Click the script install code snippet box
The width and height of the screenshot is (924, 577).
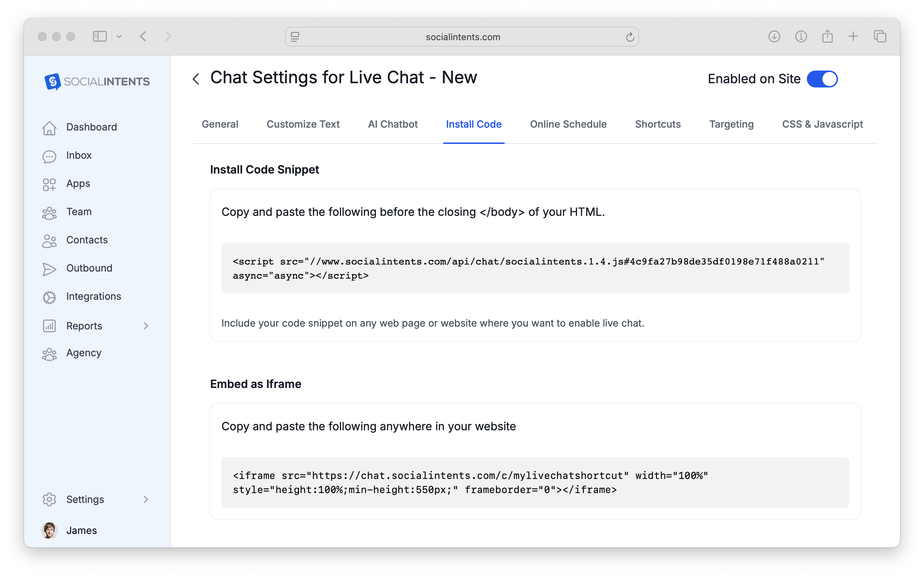535,268
